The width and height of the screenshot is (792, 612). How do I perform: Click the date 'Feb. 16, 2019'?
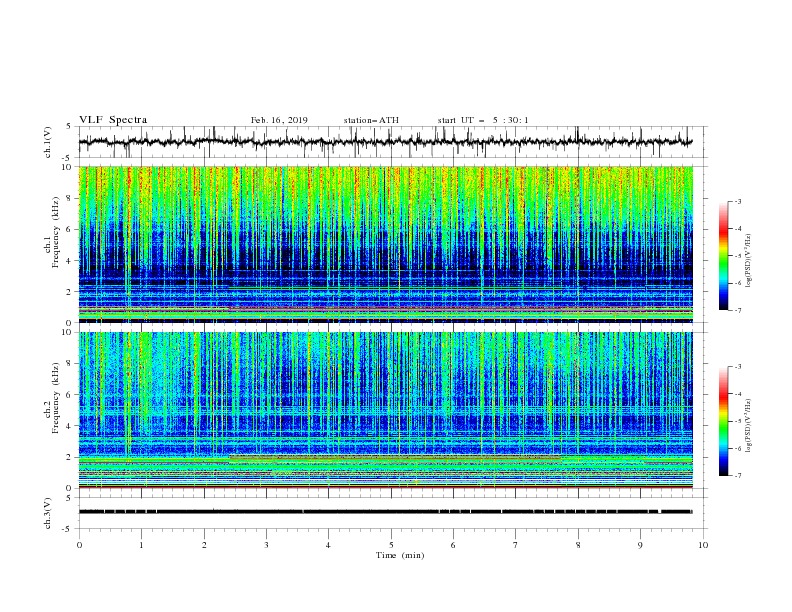279,120
